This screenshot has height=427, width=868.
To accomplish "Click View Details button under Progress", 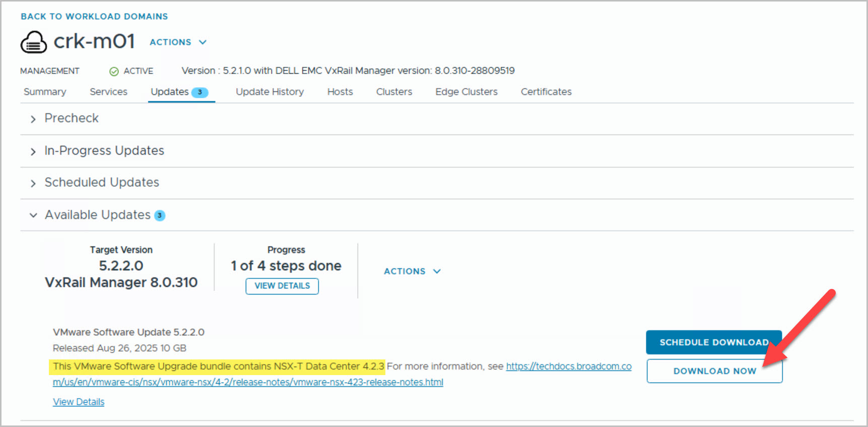I will pos(282,286).
